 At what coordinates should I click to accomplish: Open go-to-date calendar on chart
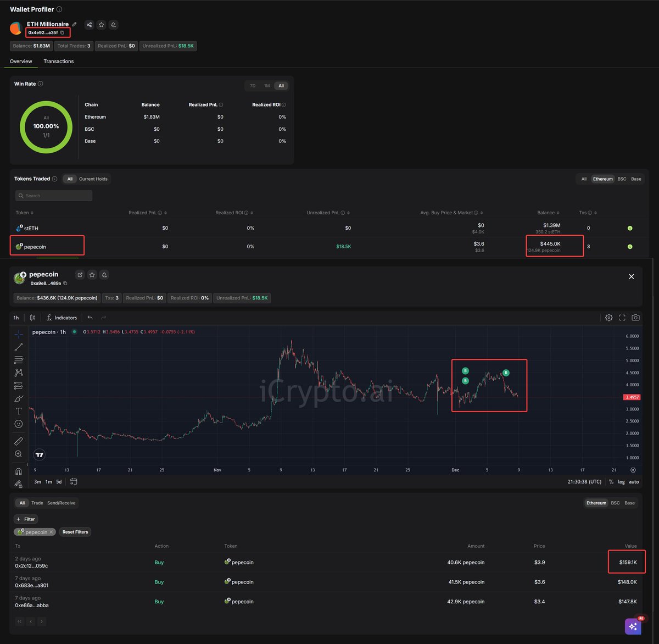[74, 481]
